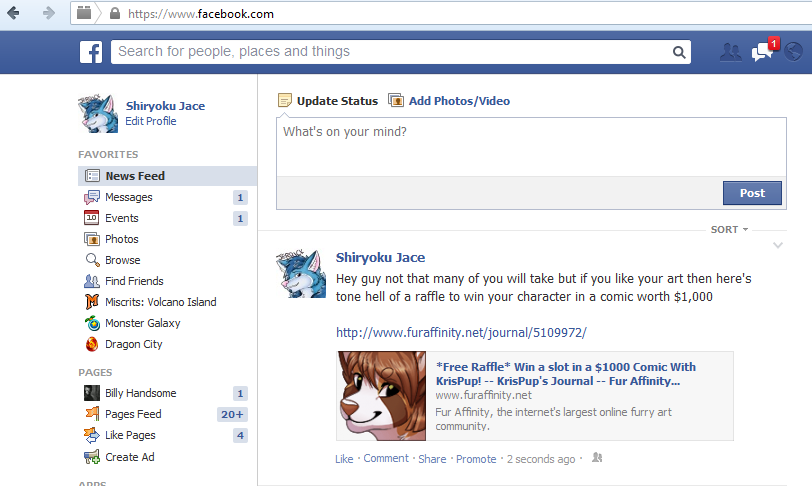Viewport: 812px width, 486px height.
Task: Click the post audience icon
Action: tap(597, 458)
